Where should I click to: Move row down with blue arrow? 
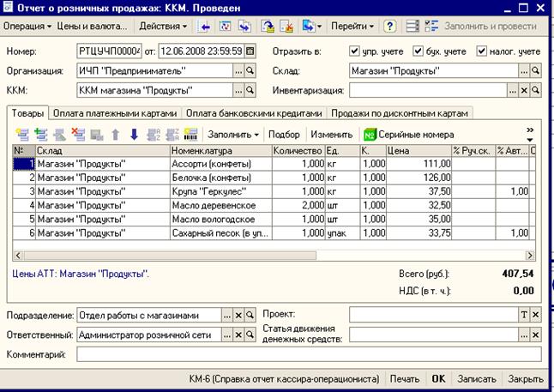[134, 135]
